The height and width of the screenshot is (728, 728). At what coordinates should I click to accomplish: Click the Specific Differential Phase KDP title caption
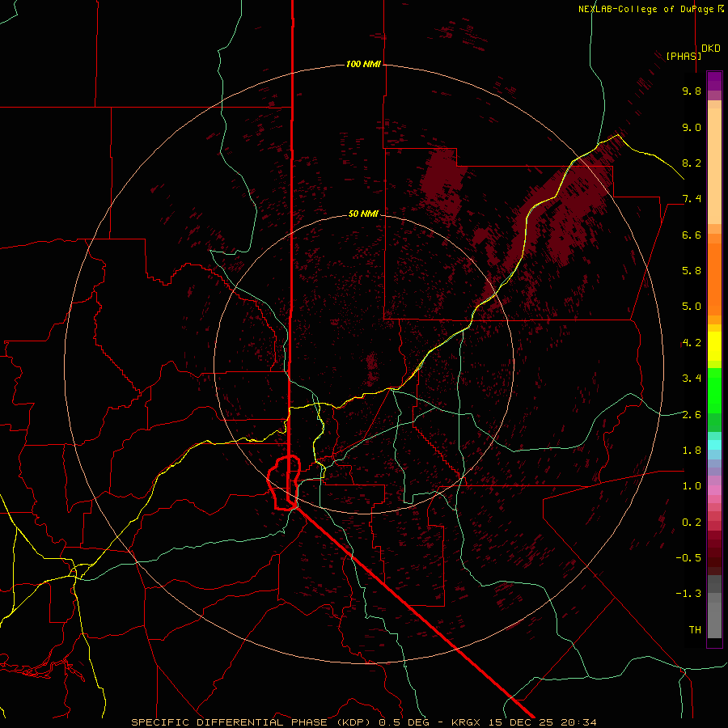(x=252, y=722)
